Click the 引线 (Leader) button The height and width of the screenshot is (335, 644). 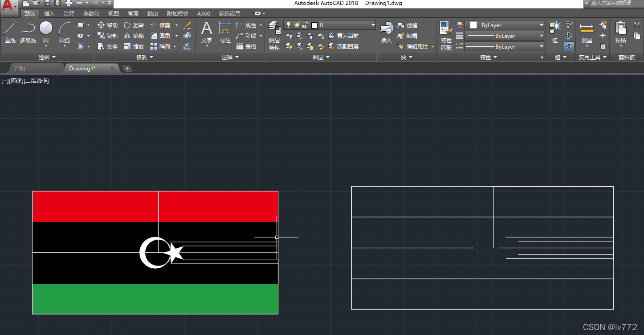[247, 36]
